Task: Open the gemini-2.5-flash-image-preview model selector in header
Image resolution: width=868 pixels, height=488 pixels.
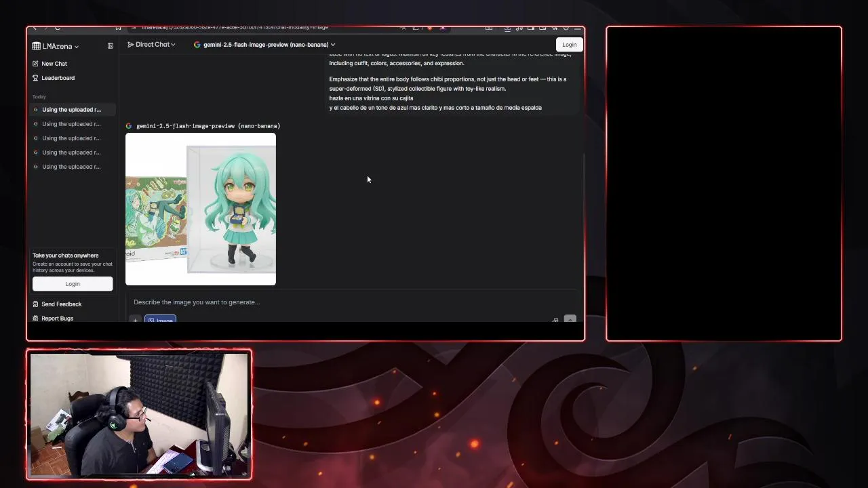Action: point(264,45)
